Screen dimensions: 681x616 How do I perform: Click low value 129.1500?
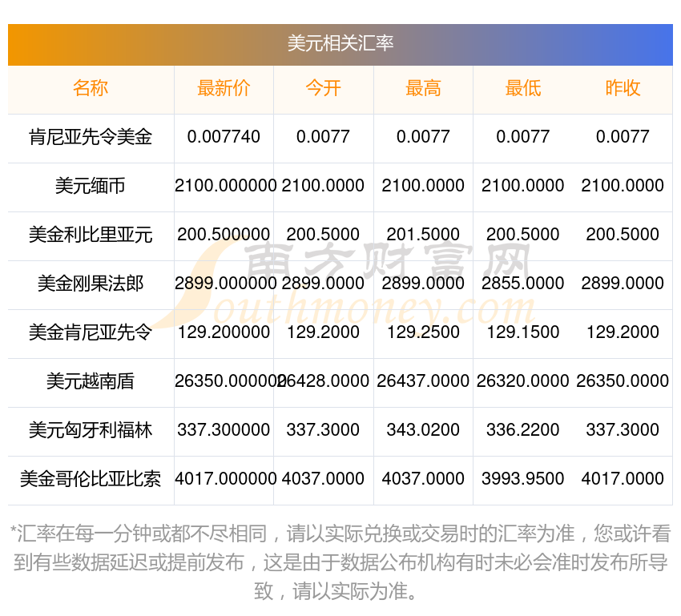[523, 332]
